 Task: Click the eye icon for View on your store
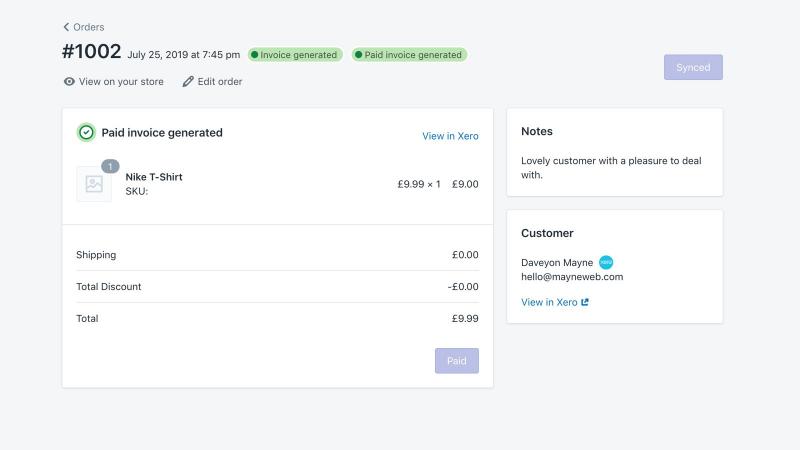tap(69, 82)
